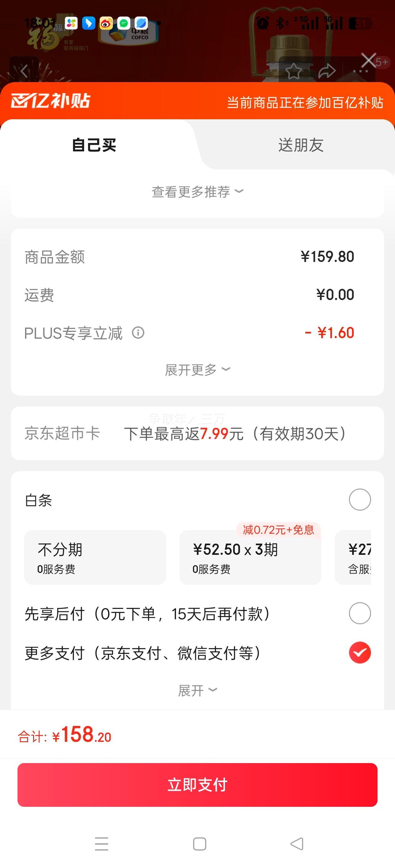Open the three-dot more menu
Screen dimensions: 395x868
click(360, 72)
